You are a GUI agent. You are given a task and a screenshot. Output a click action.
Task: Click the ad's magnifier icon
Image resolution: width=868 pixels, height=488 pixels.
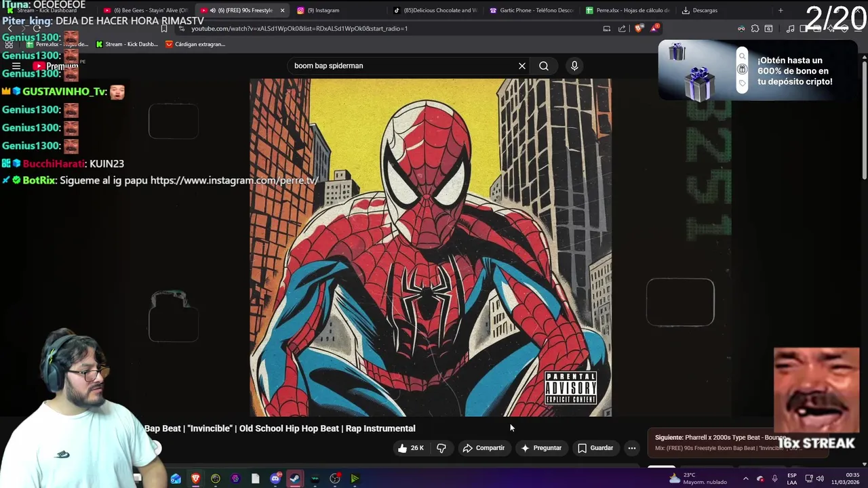[x=742, y=56]
